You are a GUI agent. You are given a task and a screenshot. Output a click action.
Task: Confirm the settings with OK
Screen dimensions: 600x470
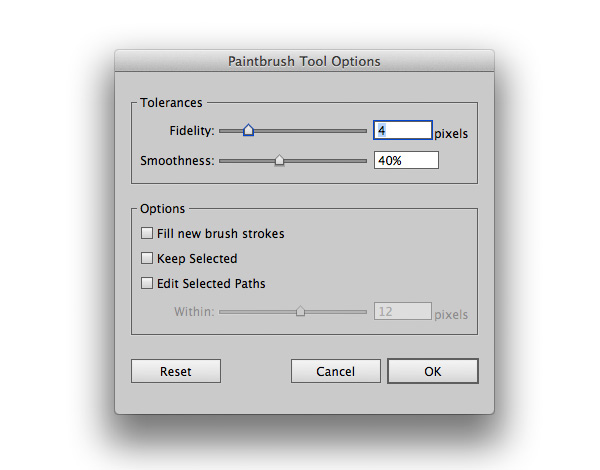tap(433, 371)
